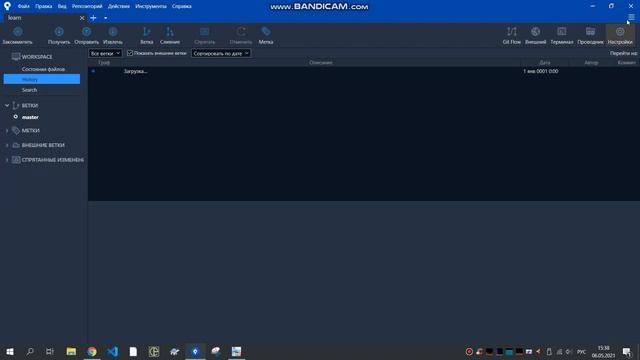Image resolution: width=640 pixels, height=360 pixels.
Task: Open the Репозиторий menu
Action: coord(87,7)
